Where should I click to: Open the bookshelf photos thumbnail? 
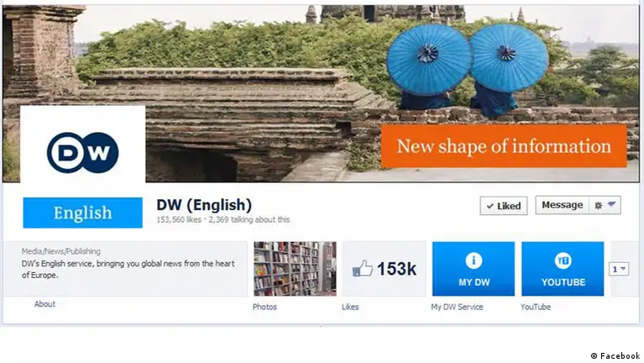coord(295,268)
